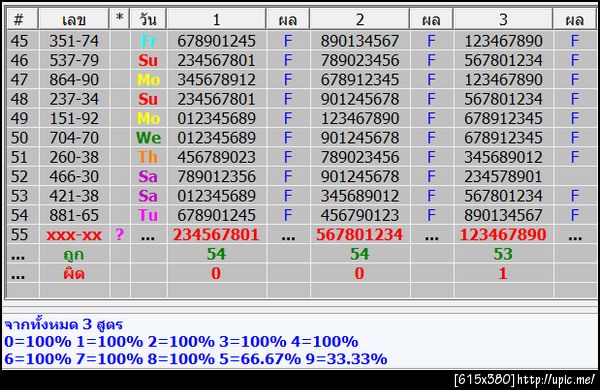The width and height of the screenshot is (600, 390).
Task: Click the 'จากทั้งหมด 3 สูตร' heading
Action: (64, 324)
